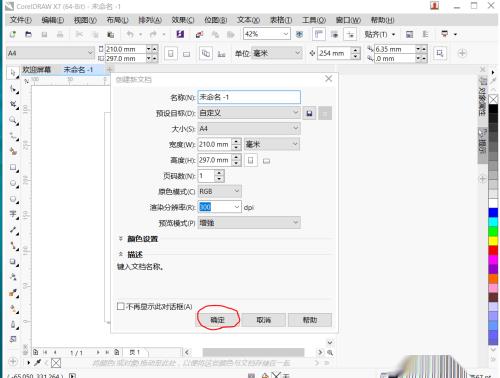
Task: Click the Options toolbar icon
Action: [x=409, y=34]
